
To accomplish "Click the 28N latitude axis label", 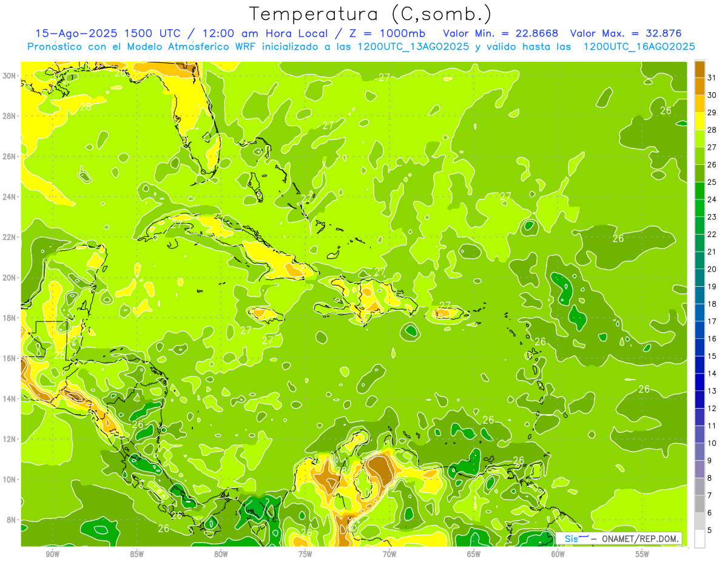I will [x=9, y=116].
